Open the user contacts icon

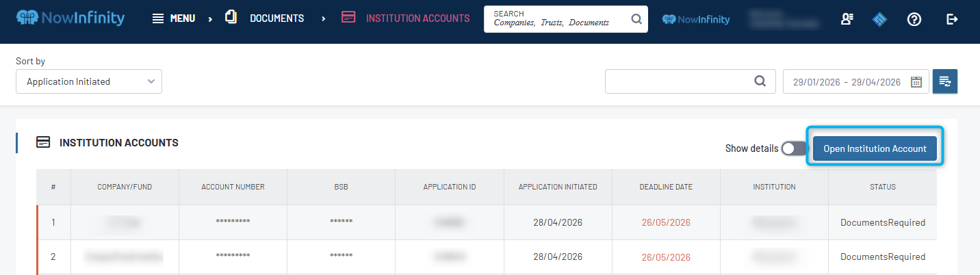tap(847, 19)
